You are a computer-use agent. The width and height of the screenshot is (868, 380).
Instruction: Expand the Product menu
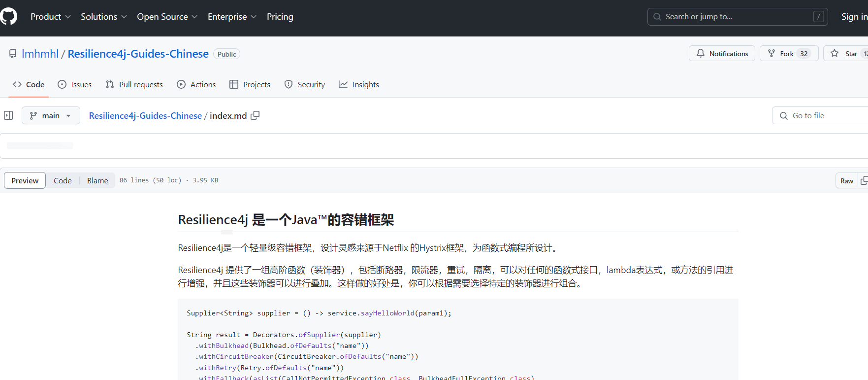pos(51,17)
